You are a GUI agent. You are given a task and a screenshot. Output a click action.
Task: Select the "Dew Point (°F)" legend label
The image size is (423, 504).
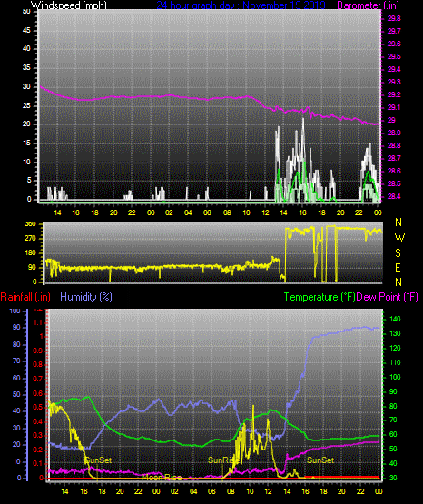pyautogui.click(x=387, y=297)
